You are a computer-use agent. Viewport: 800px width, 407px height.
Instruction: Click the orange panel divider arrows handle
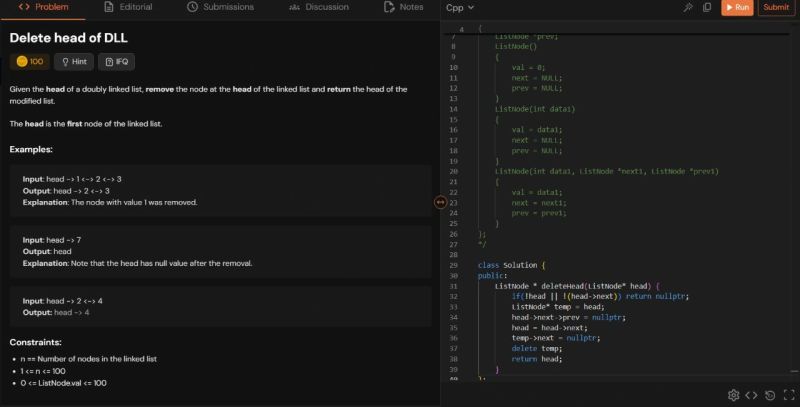click(440, 202)
